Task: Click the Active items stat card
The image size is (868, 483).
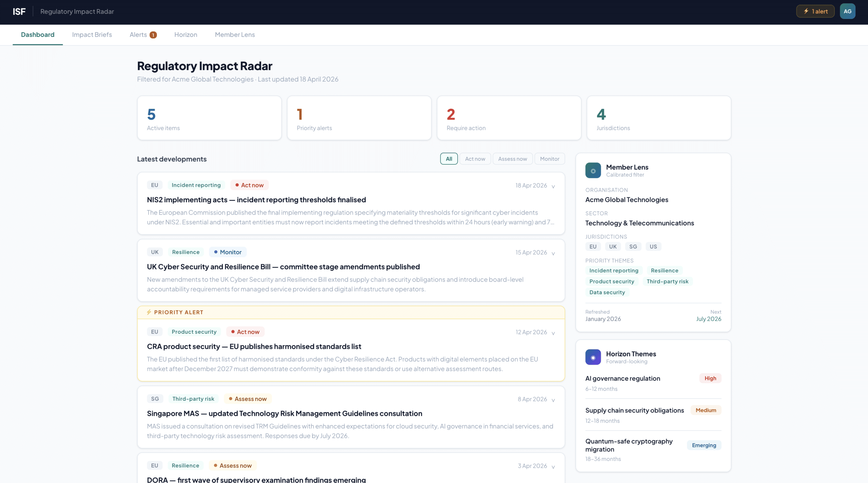Action: (209, 118)
